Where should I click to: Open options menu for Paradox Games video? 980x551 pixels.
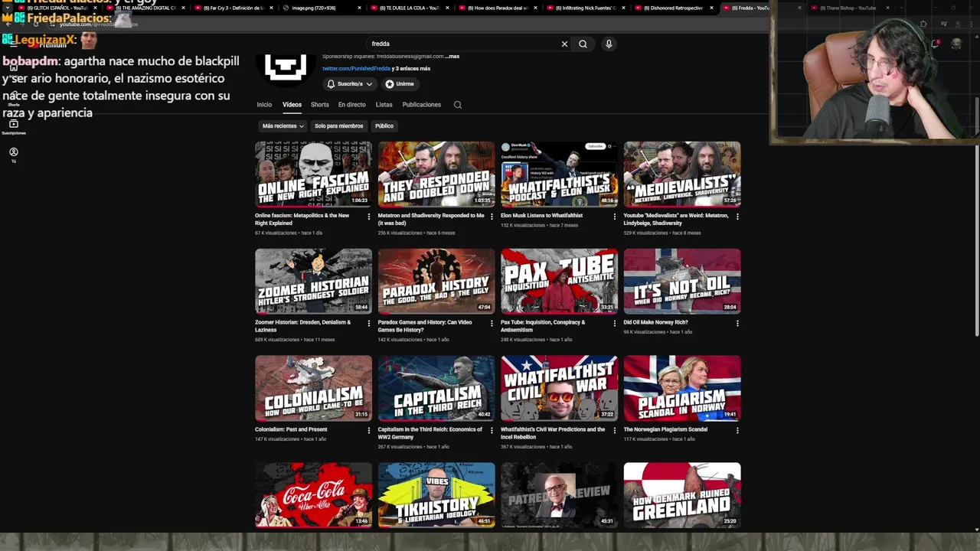coord(492,324)
